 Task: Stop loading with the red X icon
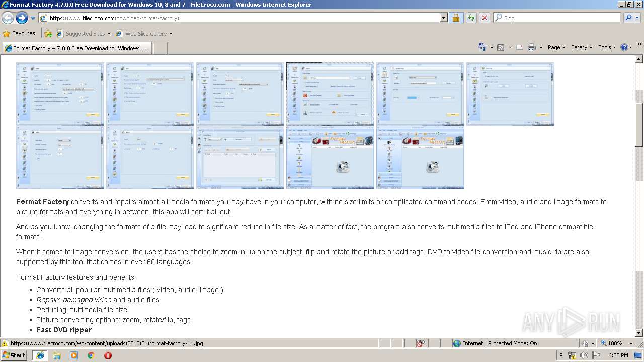pyautogui.click(x=484, y=18)
